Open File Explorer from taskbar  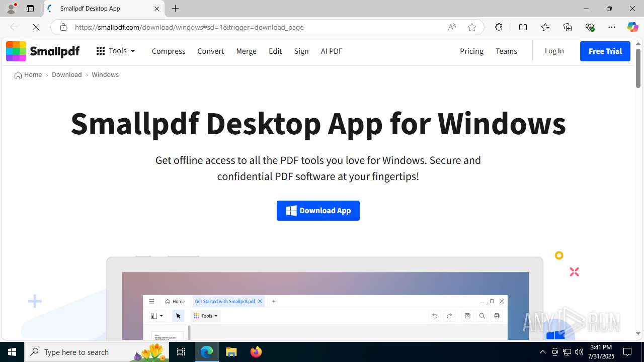pos(231,352)
